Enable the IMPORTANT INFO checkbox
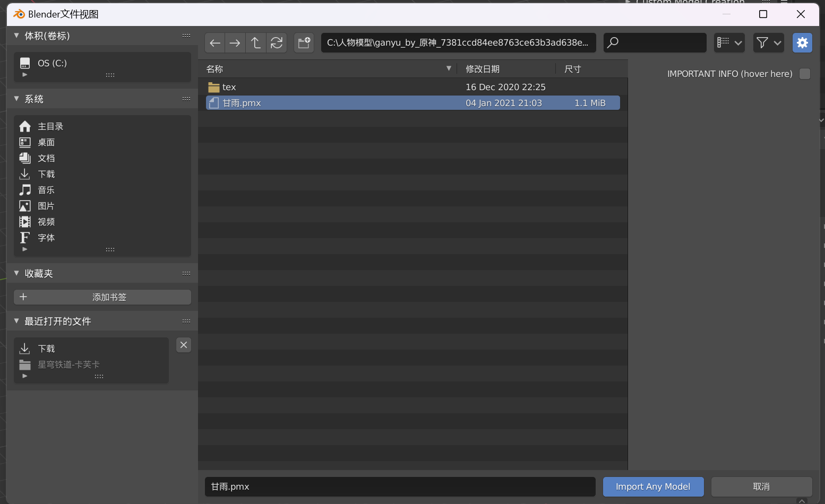 (x=805, y=74)
